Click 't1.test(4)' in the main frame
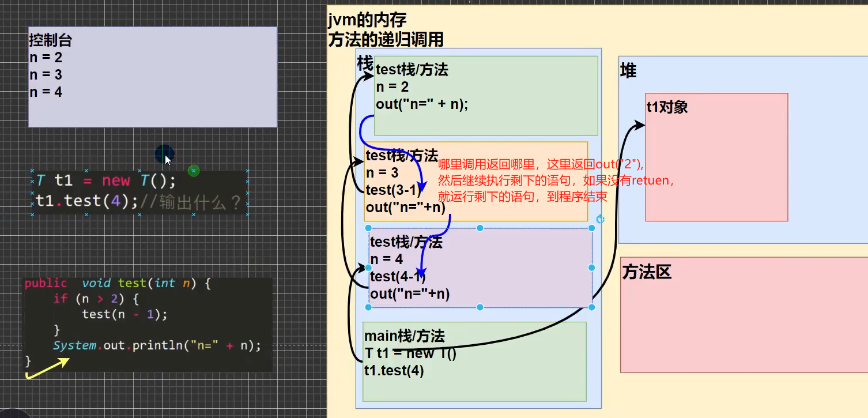The image size is (868, 418). [394, 371]
